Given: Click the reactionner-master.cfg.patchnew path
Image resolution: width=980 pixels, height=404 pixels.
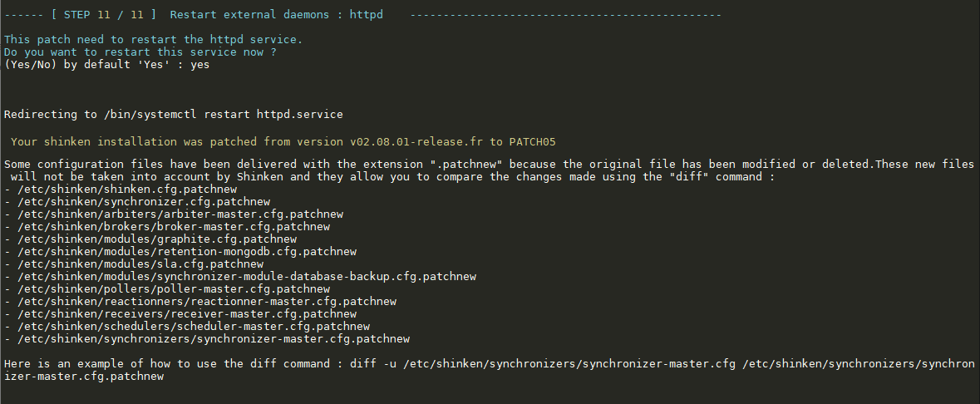Looking at the screenshot, I should click(x=206, y=302).
